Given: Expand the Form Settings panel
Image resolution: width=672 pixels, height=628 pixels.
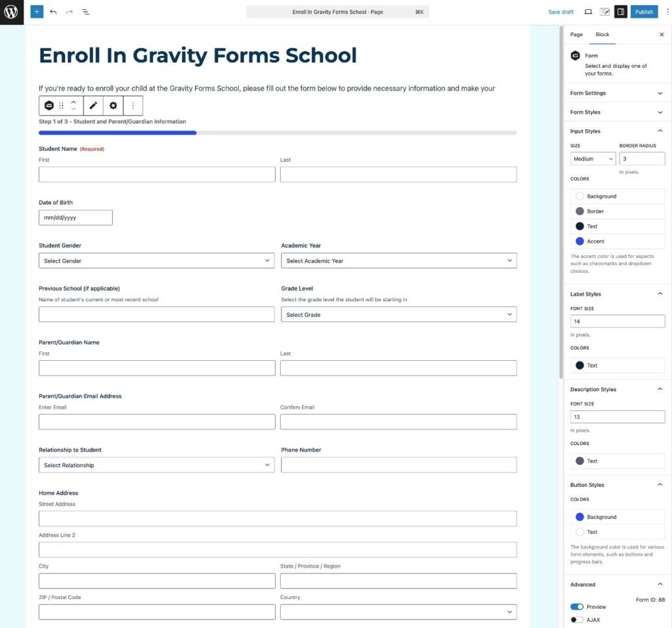Looking at the screenshot, I should [617, 93].
